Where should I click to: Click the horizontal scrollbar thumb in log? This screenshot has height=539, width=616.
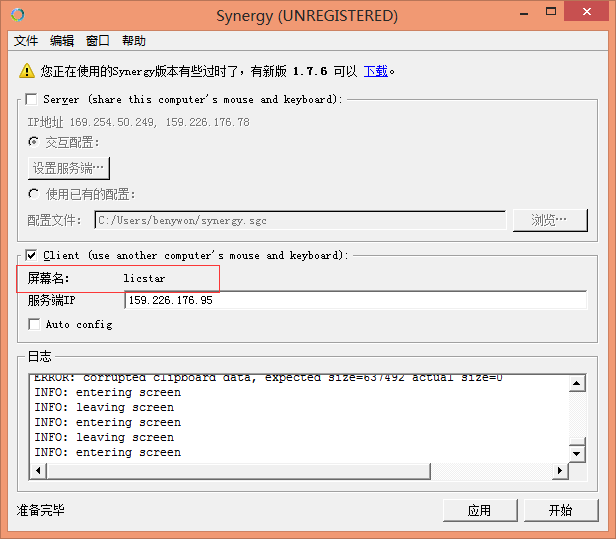click(x=238, y=471)
